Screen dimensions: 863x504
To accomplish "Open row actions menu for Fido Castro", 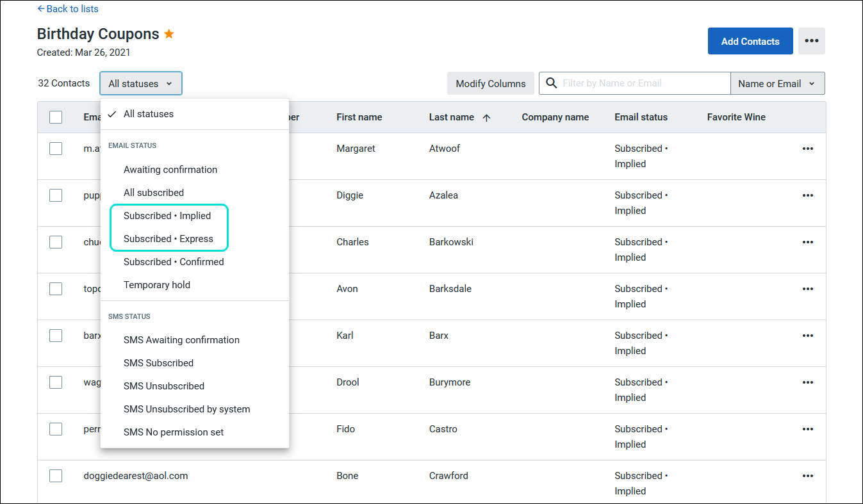I will tap(808, 429).
